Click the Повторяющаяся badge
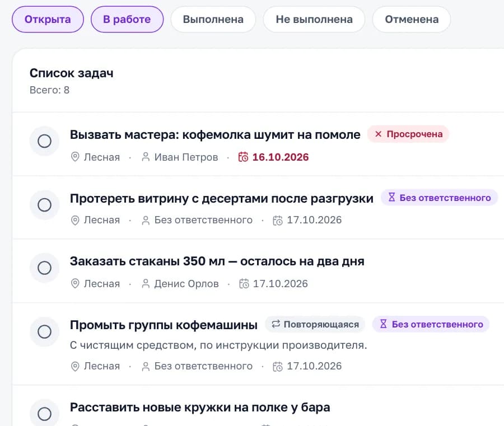 coord(315,325)
